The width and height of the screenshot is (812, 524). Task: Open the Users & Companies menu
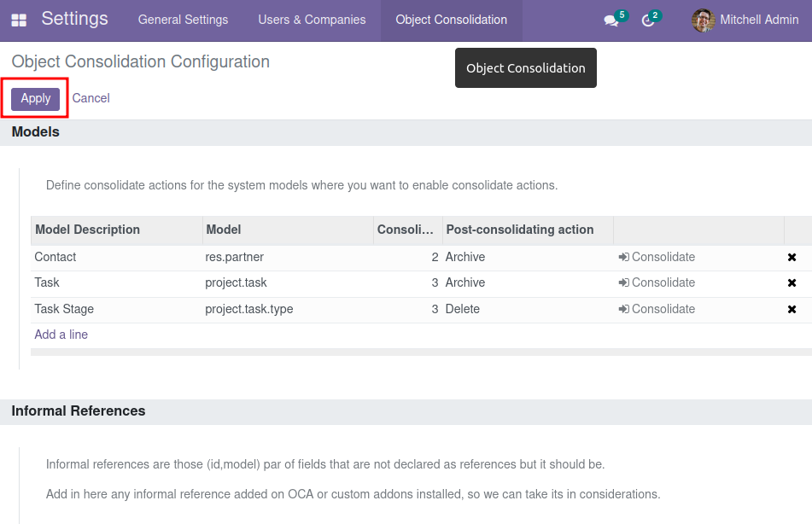(312, 20)
